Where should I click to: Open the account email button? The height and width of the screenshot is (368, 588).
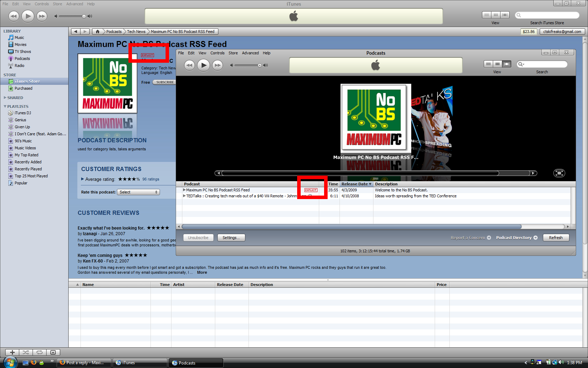[562, 32]
